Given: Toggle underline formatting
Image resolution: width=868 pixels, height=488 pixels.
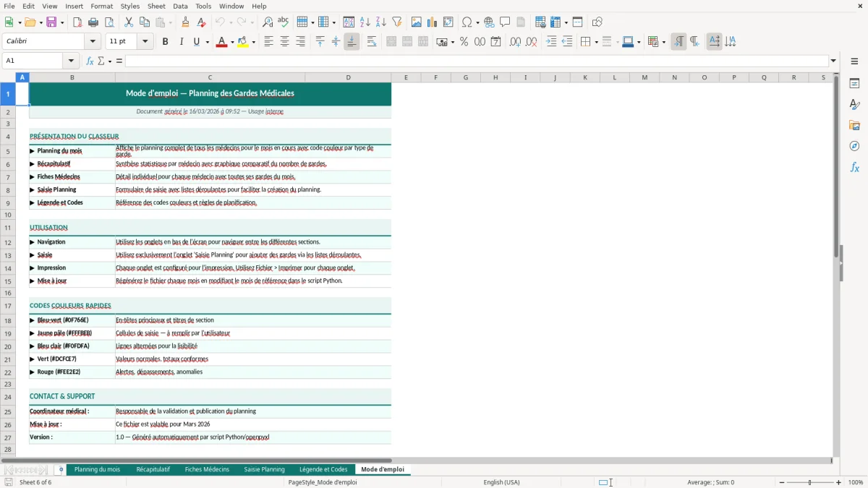Looking at the screenshot, I should click(196, 42).
